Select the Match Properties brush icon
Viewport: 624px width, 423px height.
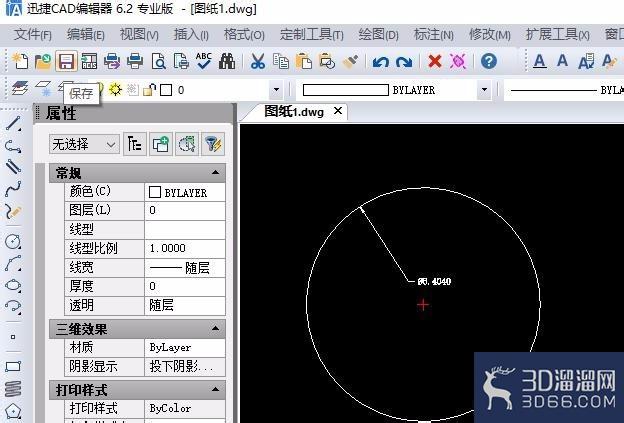click(x=350, y=61)
